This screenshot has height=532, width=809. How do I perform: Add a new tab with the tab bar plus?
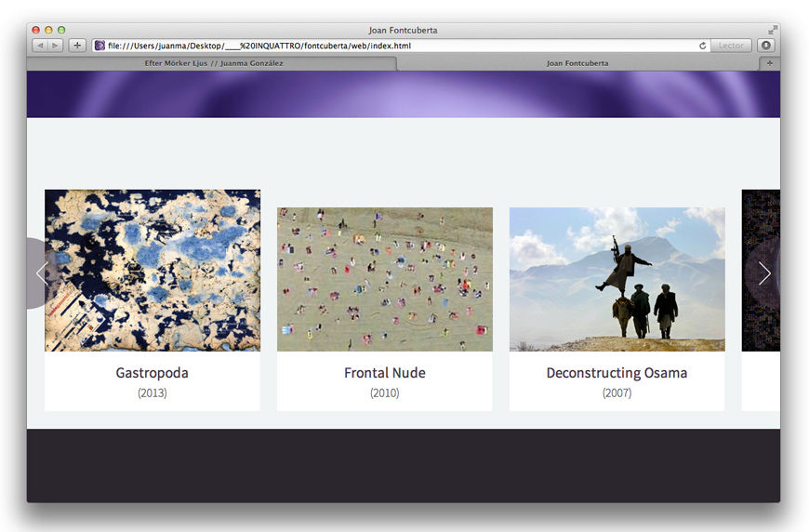[769, 63]
